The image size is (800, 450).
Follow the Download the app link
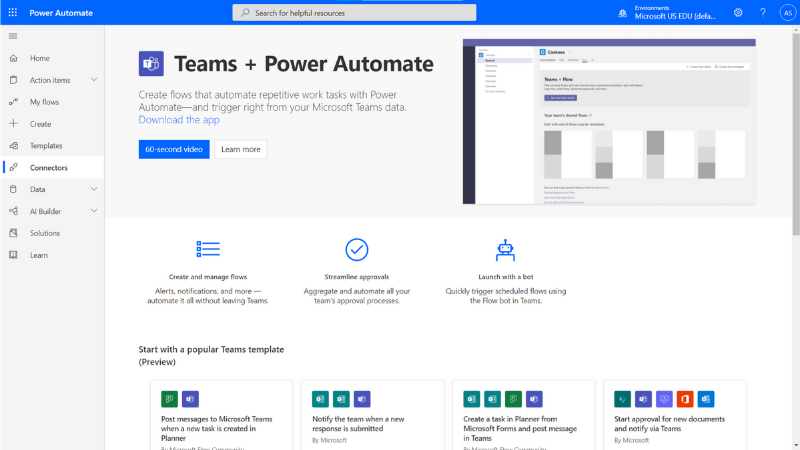click(x=179, y=119)
